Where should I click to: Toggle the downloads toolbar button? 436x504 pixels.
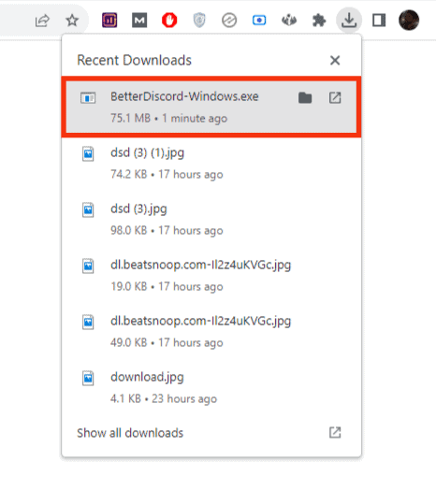point(349,21)
